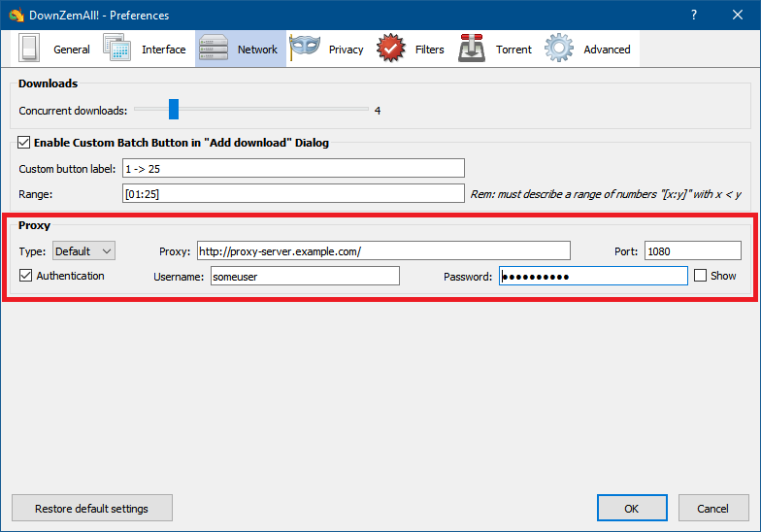
Task: Switch to the Interface tab label
Action: [163, 50]
